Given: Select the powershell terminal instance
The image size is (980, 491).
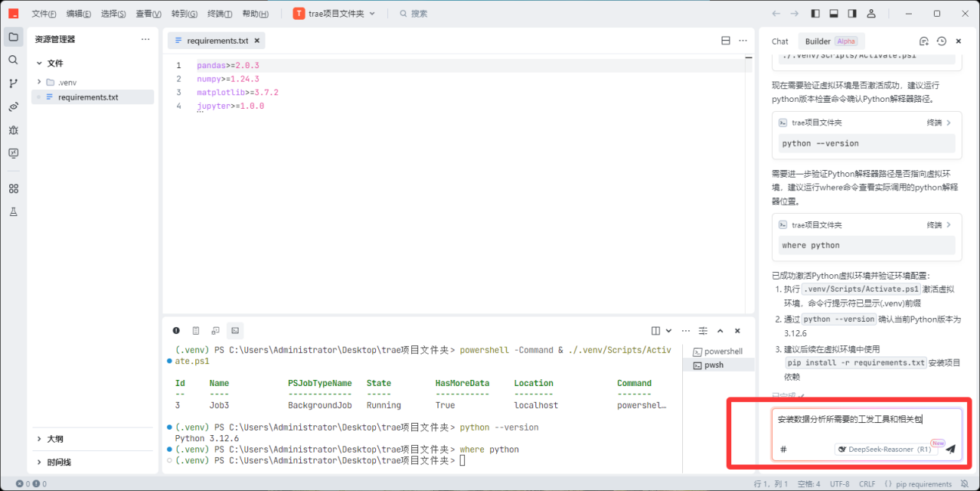Looking at the screenshot, I should click(x=717, y=352).
